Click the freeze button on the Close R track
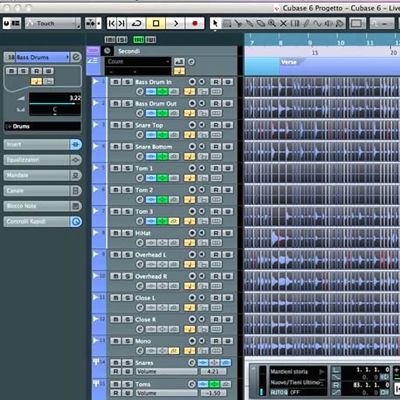The width and height of the screenshot is (400, 400). click(216, 329)
